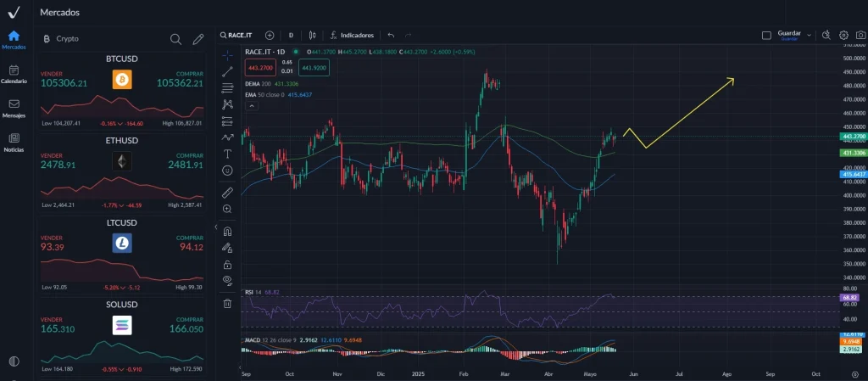Click SOLUSD VENDER price 165.310
Screen dimensions: 868x381
58,329
